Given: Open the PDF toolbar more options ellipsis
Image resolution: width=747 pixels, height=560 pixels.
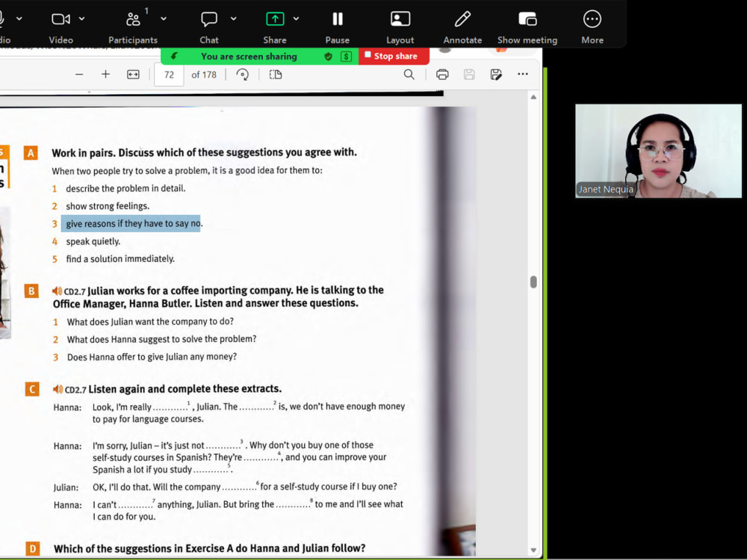Looking at the screenshot, I should coord(523,74).
